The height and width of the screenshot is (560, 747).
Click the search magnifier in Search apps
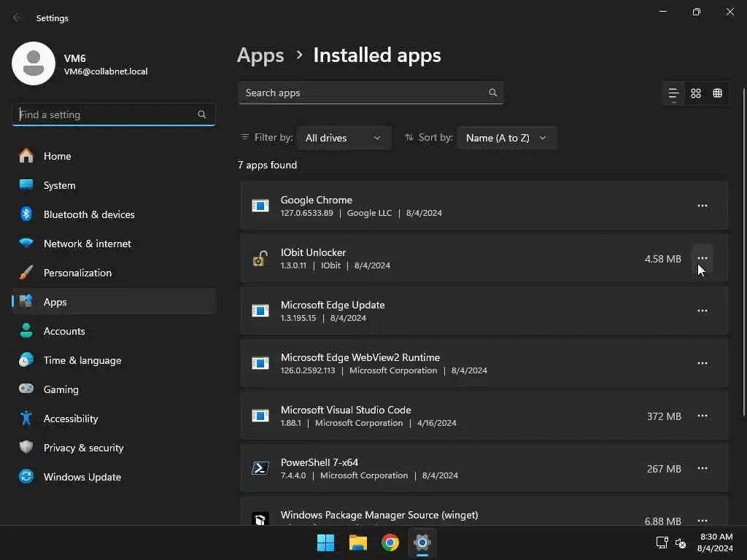[493, 93]
